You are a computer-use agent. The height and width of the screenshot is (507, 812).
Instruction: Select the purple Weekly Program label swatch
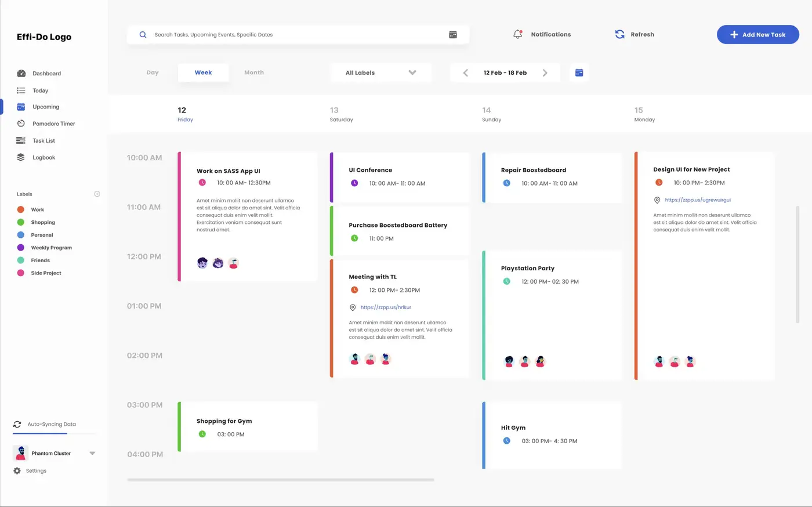click(21, 248)
